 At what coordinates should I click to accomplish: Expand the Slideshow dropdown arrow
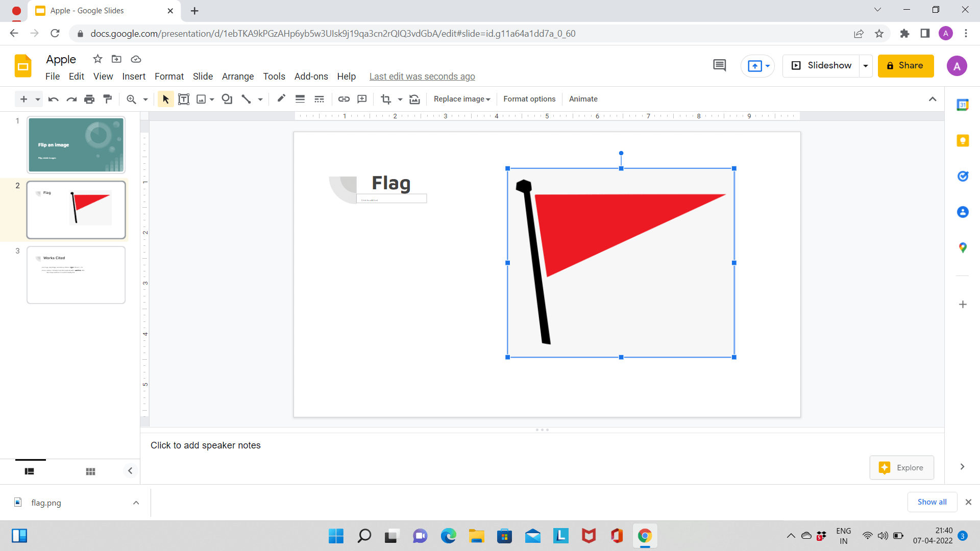pos(866,65)
